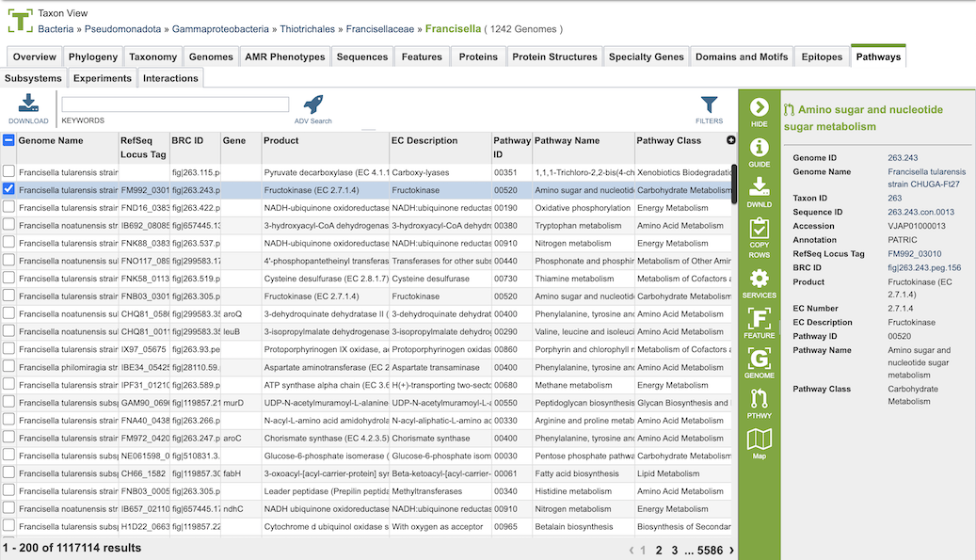Expand the column chooser plus icon in the table header

(x=730, y=140)
